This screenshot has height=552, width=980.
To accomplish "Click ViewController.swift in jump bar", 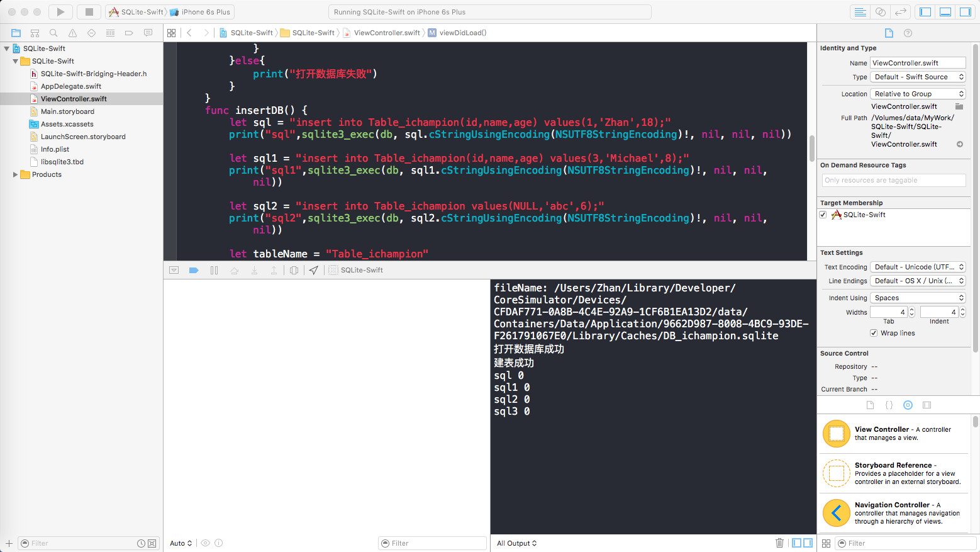I will pyautogui.click(x=381, y=33).
